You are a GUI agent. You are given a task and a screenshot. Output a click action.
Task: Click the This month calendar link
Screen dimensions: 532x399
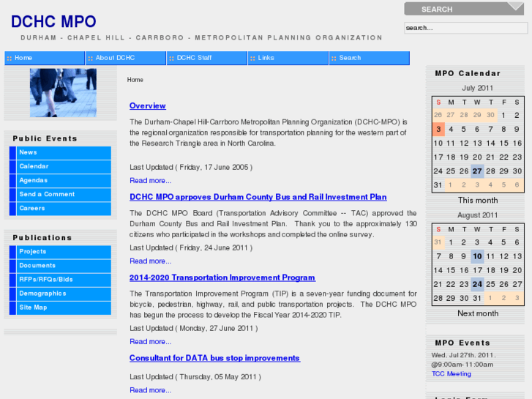tap(478, 201)
